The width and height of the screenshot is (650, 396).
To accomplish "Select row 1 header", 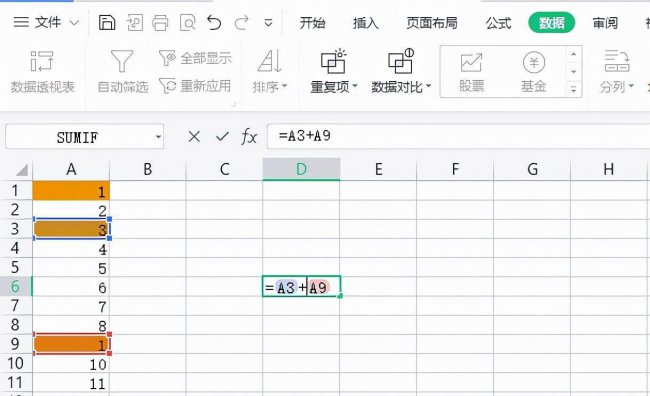I will (x=16, y=191).
